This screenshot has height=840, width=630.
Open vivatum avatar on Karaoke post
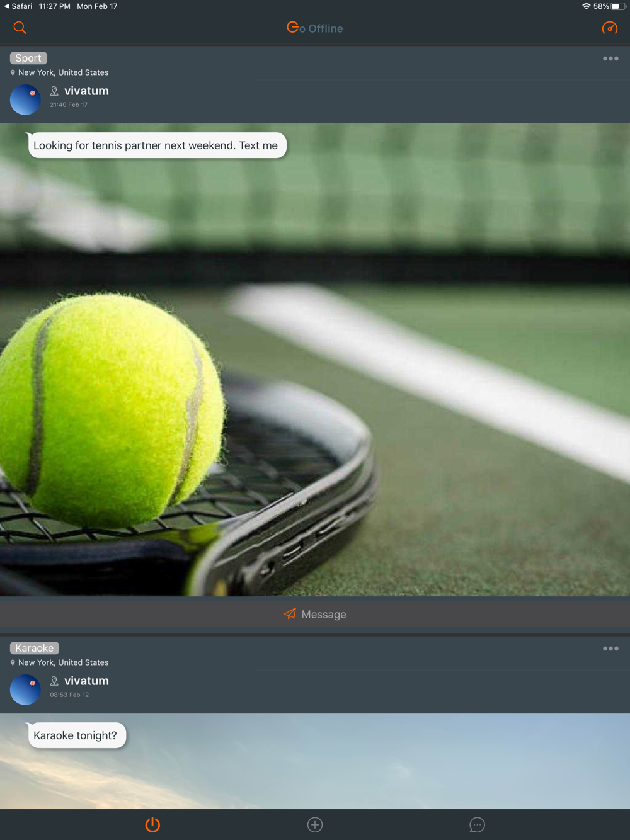coord(25,690)
